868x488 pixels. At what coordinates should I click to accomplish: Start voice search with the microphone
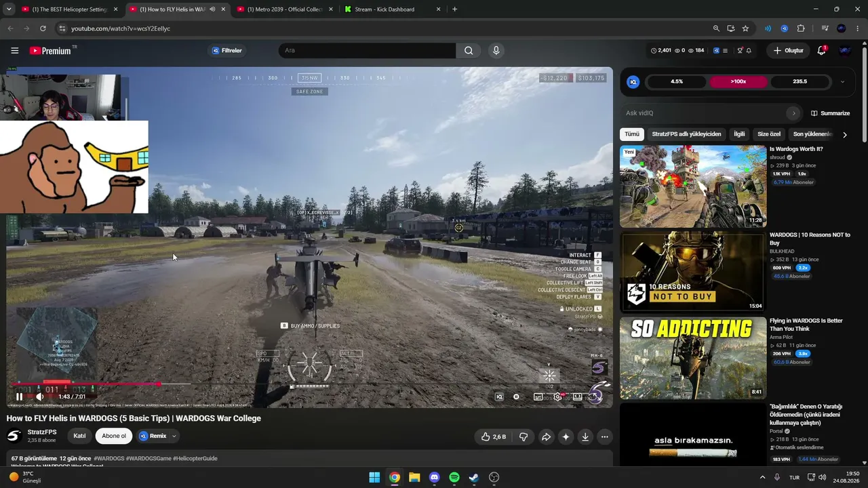tap(496, 50)
